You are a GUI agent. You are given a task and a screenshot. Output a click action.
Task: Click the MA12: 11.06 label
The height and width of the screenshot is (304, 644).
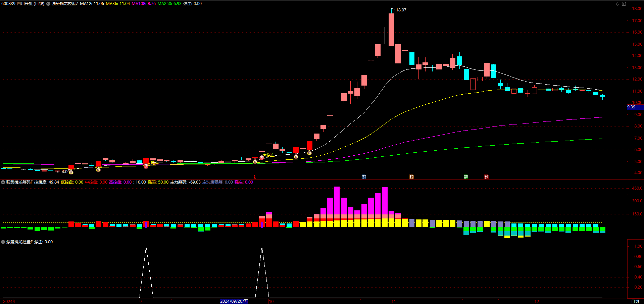click(x=92, y=4)
